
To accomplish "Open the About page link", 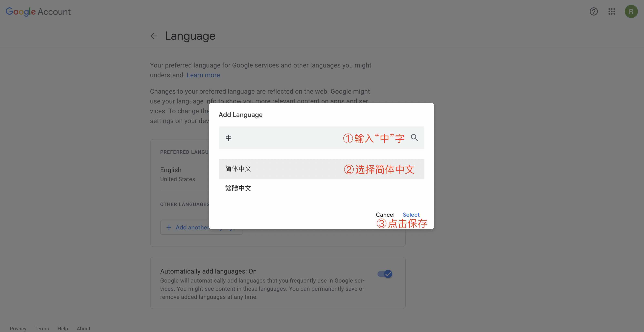I will 83,329.
